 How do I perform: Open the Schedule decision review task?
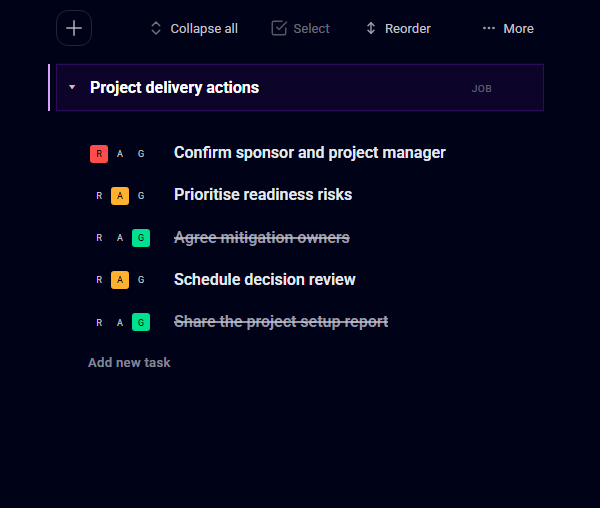pos(264,280)
